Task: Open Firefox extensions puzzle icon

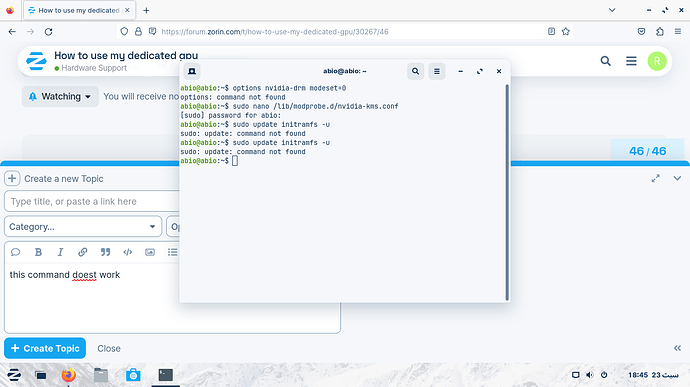Action: pyautogui.click(x=660, y=31)
